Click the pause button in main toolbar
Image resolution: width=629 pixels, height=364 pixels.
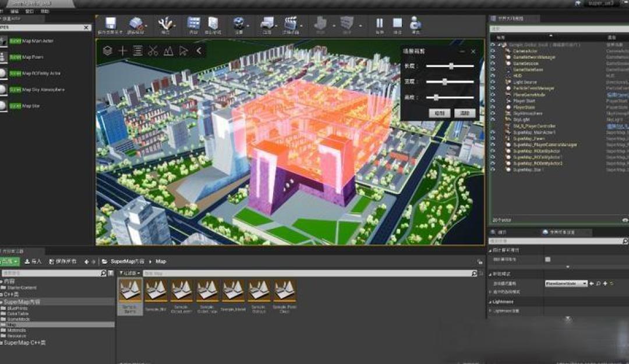coord(380,23)
